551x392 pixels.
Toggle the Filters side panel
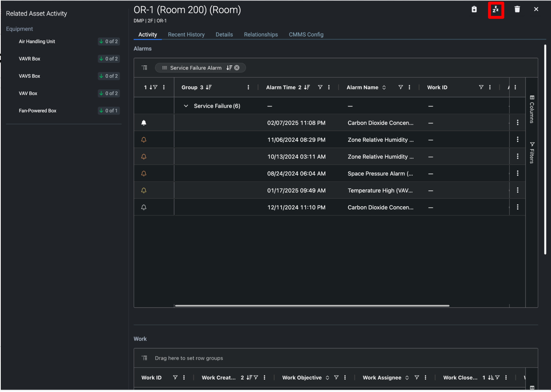point(532,153)
